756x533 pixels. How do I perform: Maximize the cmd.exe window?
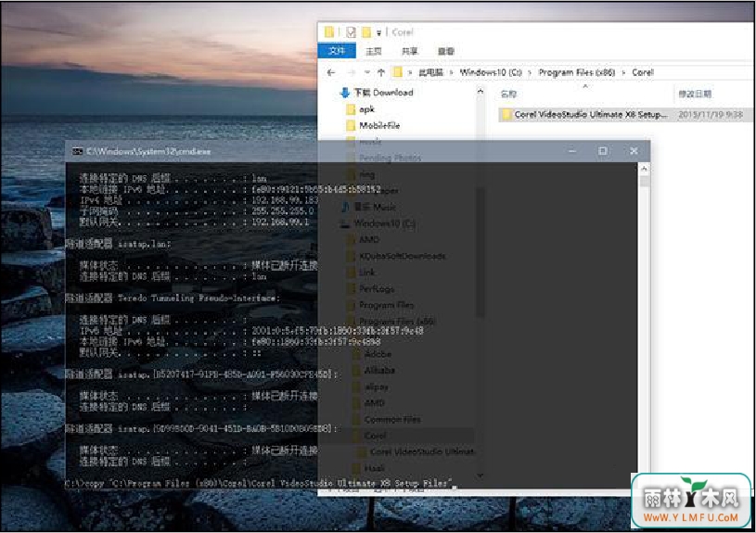[x=603, y=151]
